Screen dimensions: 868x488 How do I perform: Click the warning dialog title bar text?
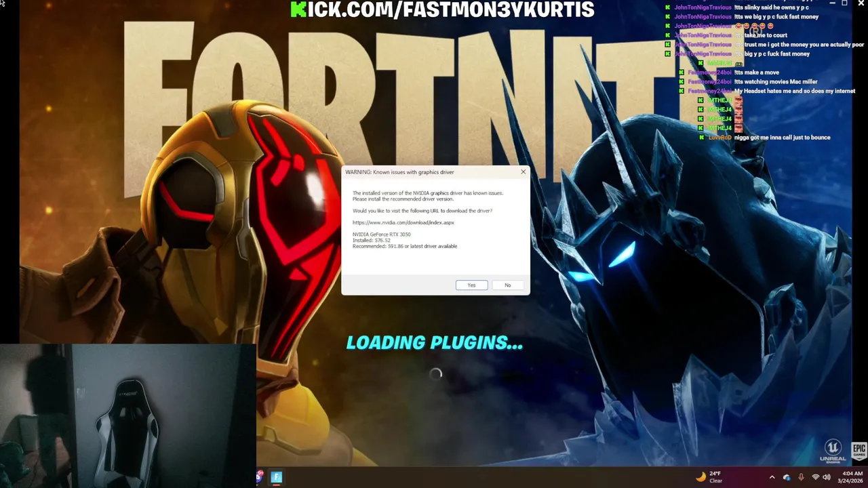click(x=399, y=172)
